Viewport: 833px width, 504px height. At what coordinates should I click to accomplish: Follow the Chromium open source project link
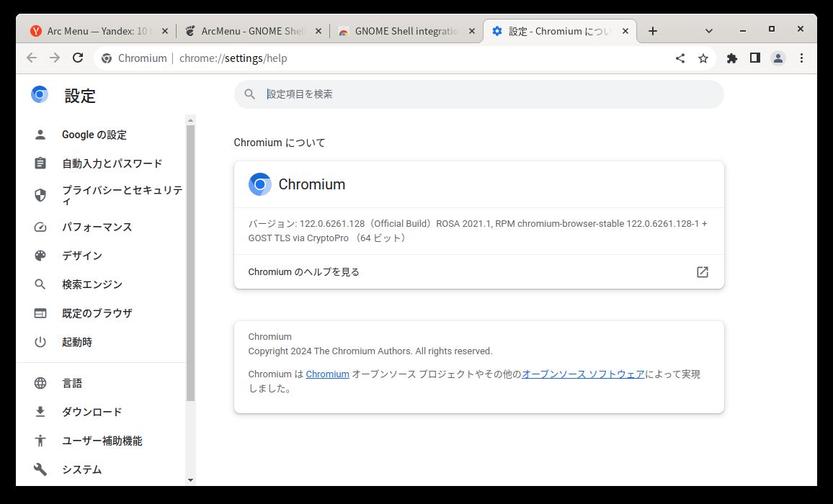[x=327, y=374]
